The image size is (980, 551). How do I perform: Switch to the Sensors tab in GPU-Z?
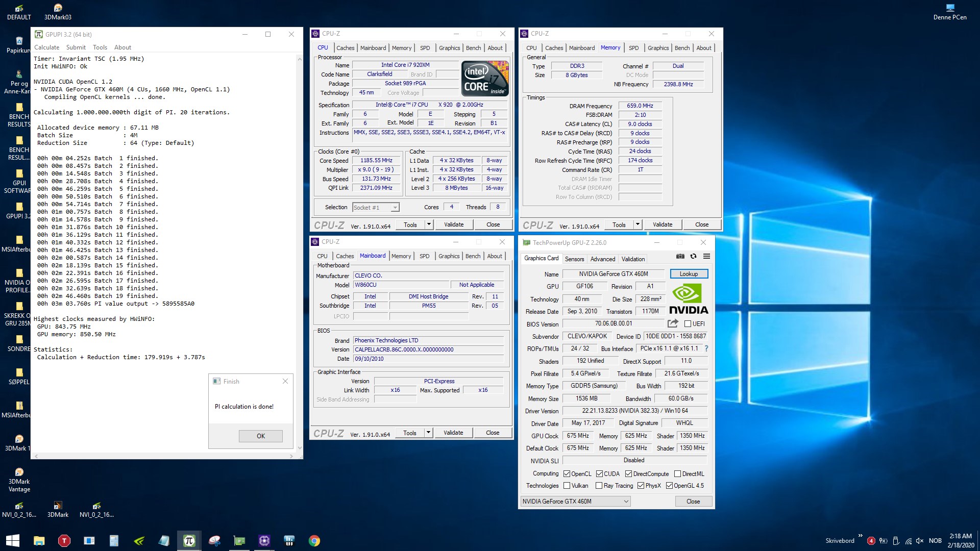click(x=574, y=259)
